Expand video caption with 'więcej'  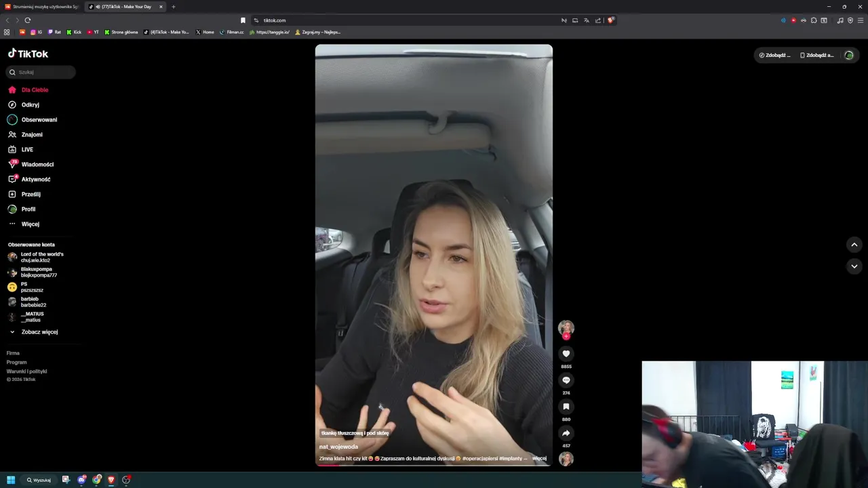click(539, 458)
